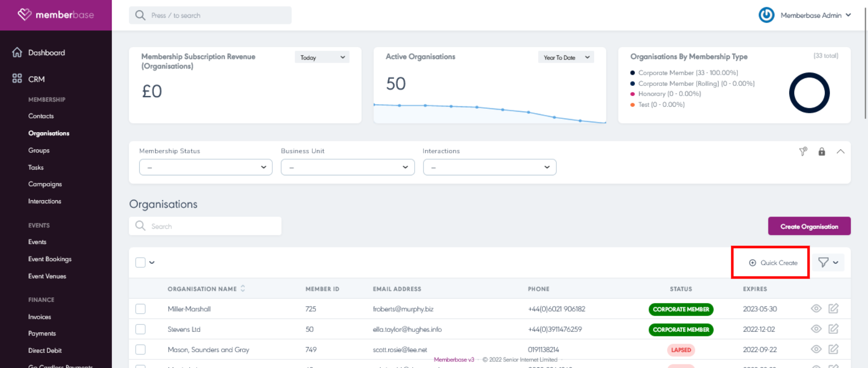View the Miller-Marshall organisation eye icon
The height and width of the screenshot is (368, 868).
pyautogui.click(x=816, y=309)
